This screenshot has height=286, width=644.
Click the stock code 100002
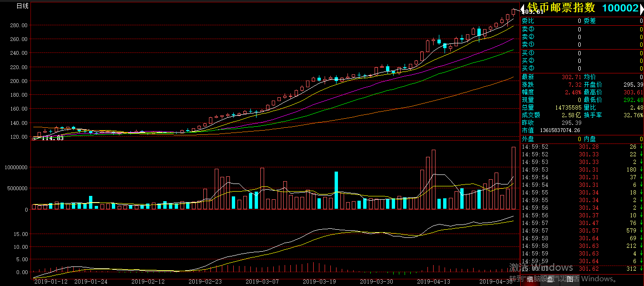pos(620,8)
